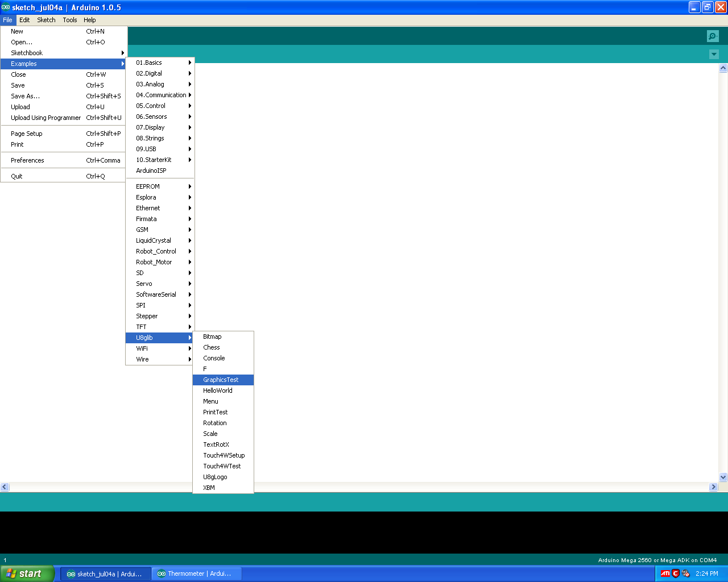Switch to sketch_jul04a taskbar window
The width and height of the screenshot is (728, 582).
coord(106,574)
